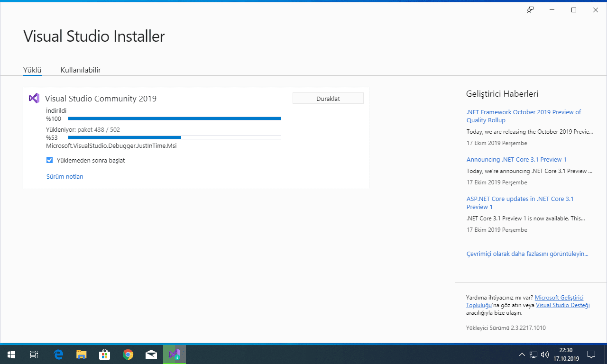Open the Windows Start menu
This screenshot has height=364, width=607.
pos(11,354)
